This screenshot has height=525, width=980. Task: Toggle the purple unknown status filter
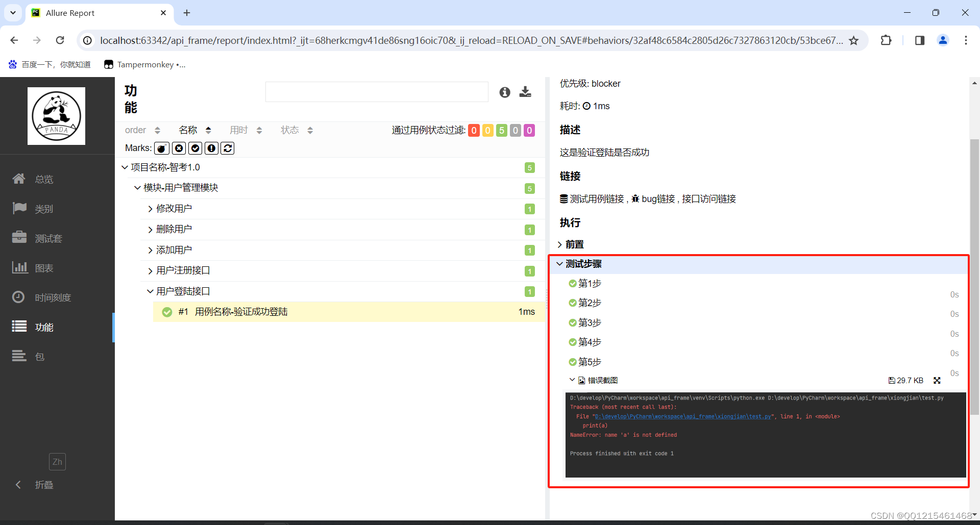pos(529,131)
